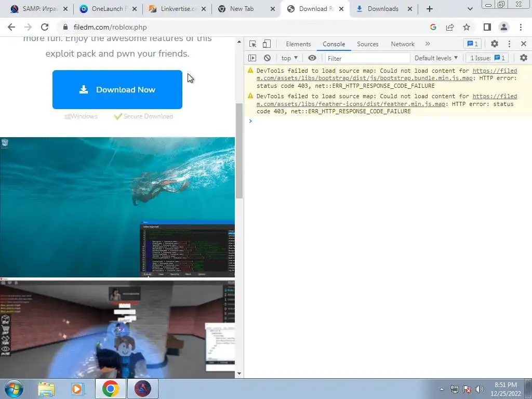Switch to the Sources tab
The height and width of the screenshot is (399, 532).
367,44
